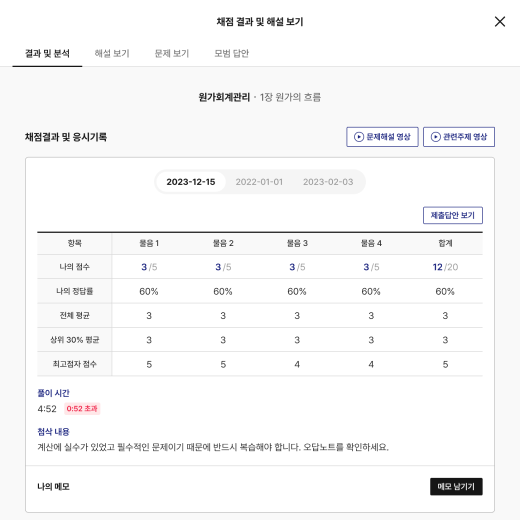Click the 메모 남기기 button

click(x=456, y=487)
